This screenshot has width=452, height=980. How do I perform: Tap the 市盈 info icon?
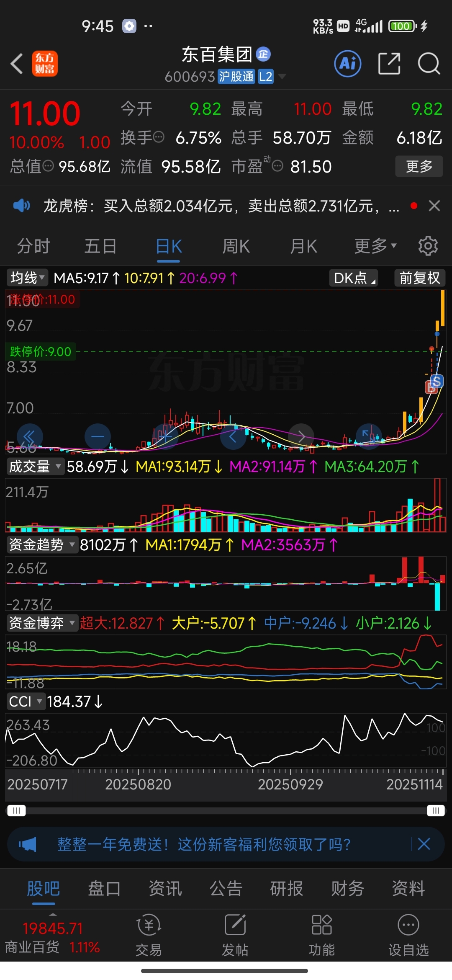pos(277,166)
